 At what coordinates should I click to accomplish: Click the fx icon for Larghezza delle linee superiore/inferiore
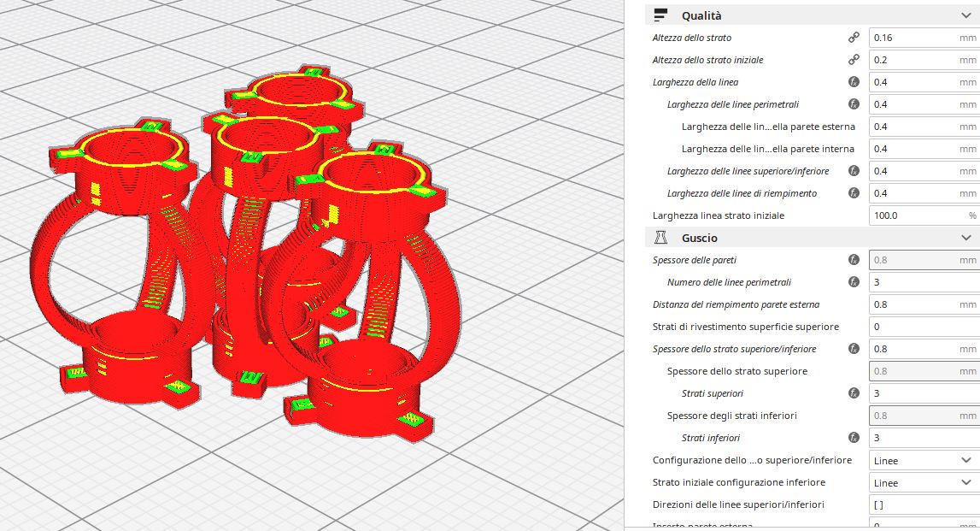click(x=854, y=171)
